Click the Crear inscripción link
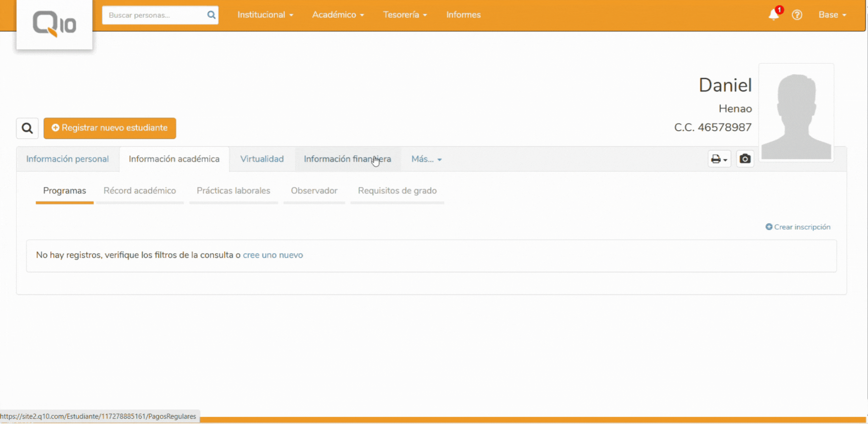The height and width of the screenshot is (424, 868). (x=798, y=227)
